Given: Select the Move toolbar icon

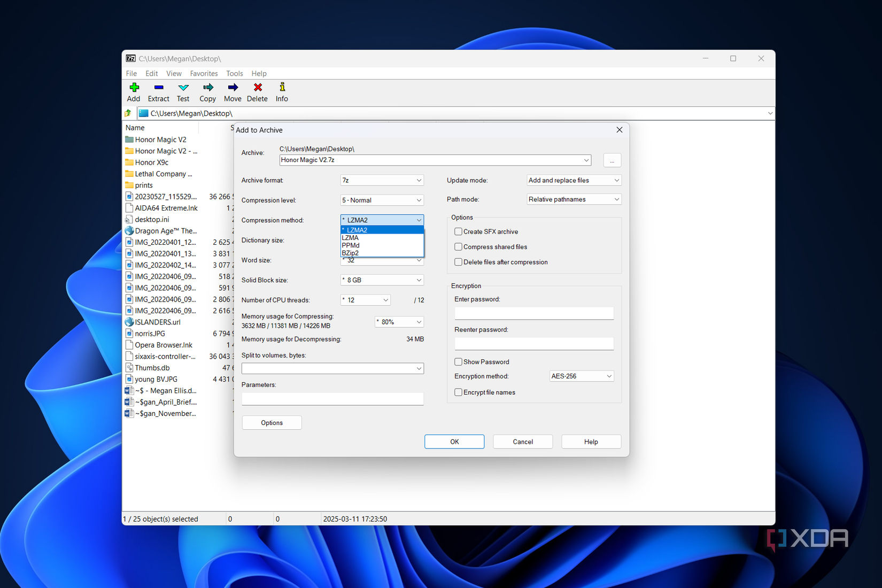Looking at the screenshot, I should coord(233,92).
